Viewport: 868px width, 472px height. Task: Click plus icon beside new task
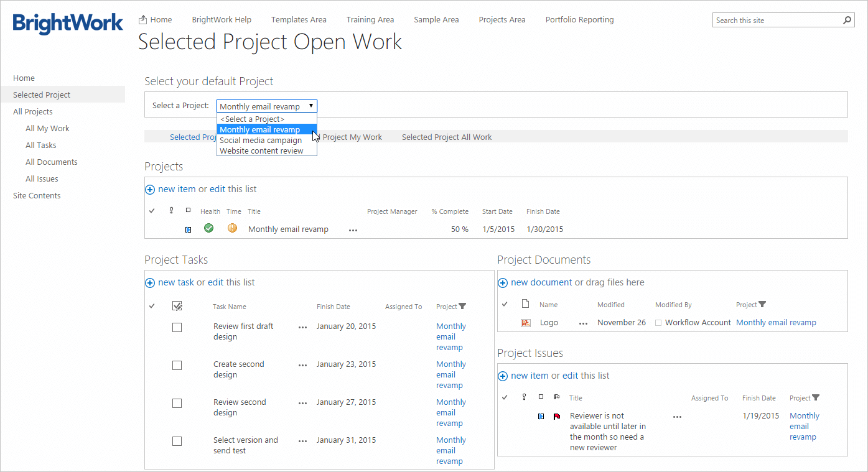[150, 283]
